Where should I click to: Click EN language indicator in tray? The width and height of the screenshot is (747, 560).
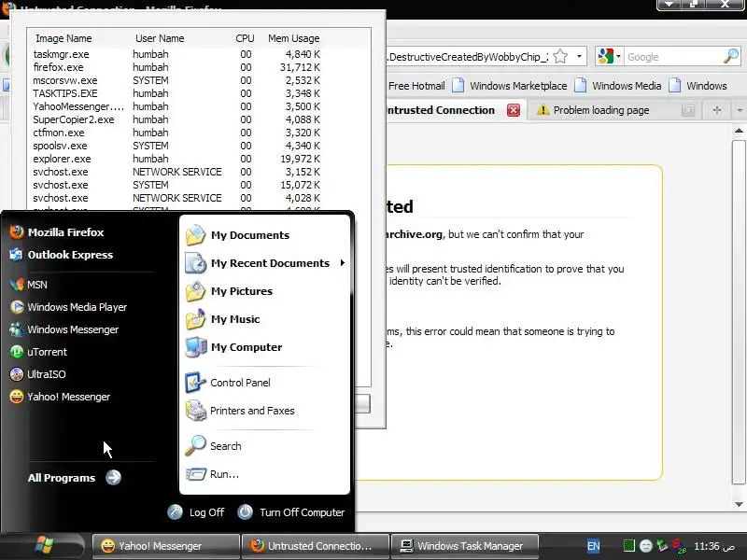tap(593, 546)
